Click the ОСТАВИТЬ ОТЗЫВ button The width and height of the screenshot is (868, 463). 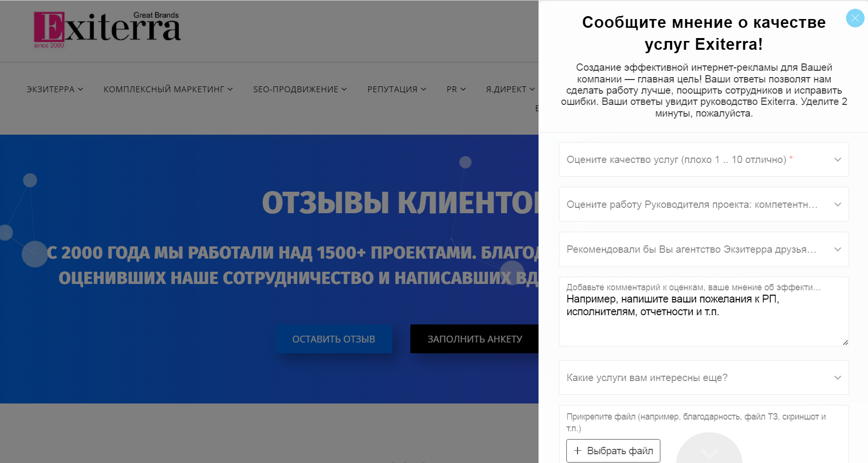pyautogui.click(x=334, y=339)
